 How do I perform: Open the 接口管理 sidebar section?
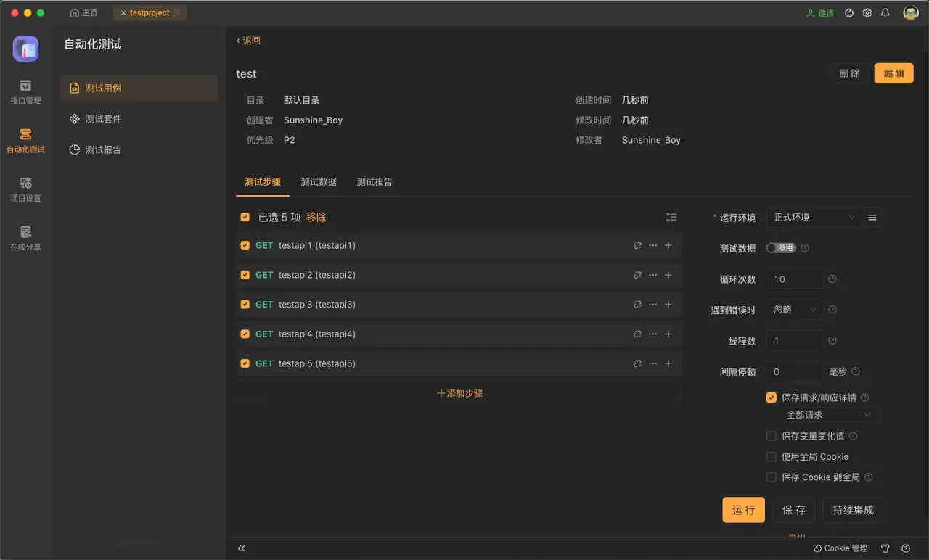[x=25, y=92]
